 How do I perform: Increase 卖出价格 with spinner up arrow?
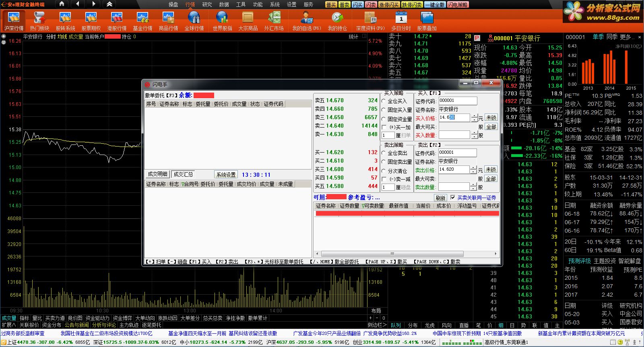[474, 168]
